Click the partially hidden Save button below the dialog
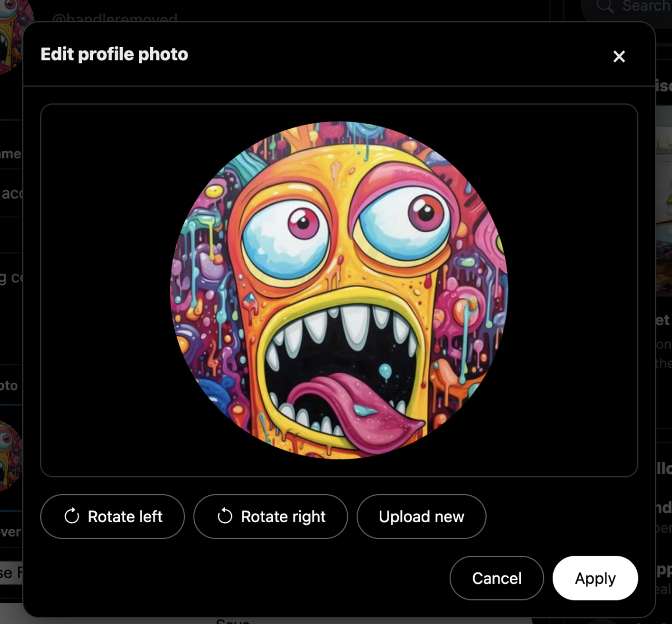672x624 pixels. (232, 621)
